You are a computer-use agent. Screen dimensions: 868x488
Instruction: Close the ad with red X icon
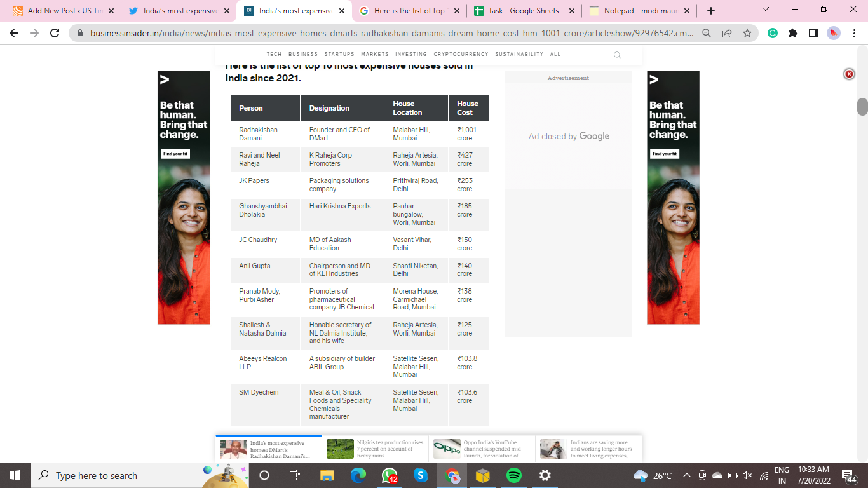(x=849, y=74)
